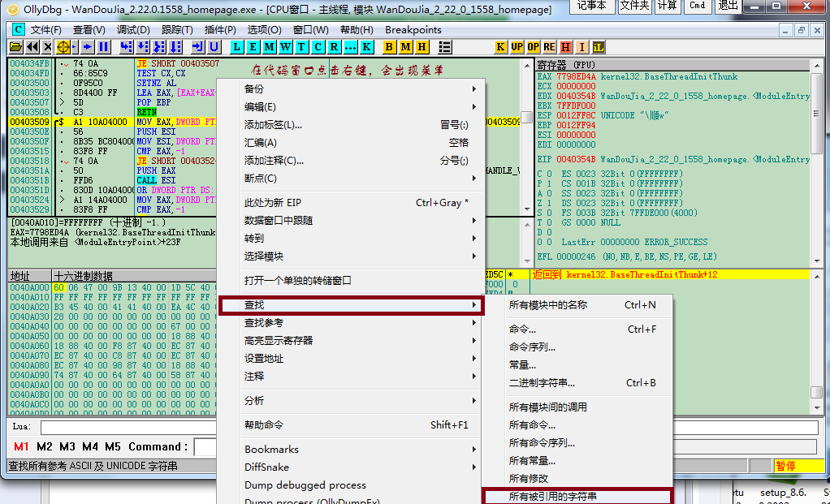Click the 记事本 button in title bar
830x504 pixels.
tap(592, 6)
